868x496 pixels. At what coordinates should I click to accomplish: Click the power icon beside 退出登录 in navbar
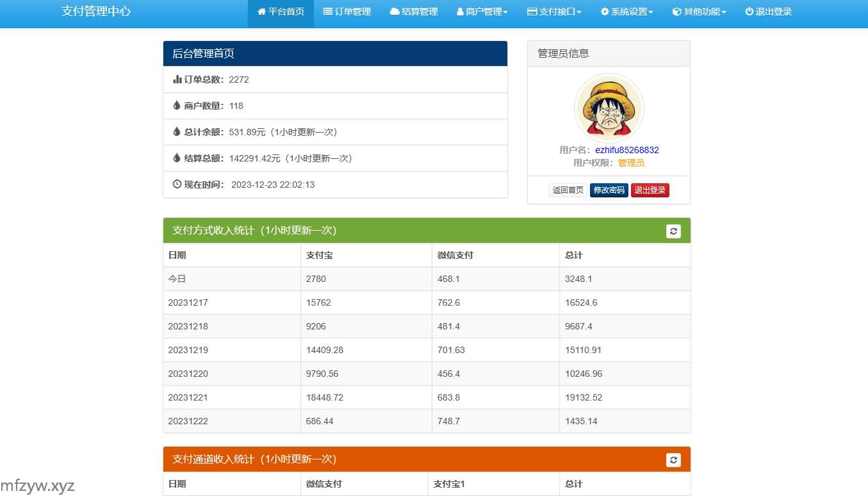[749, 12]
